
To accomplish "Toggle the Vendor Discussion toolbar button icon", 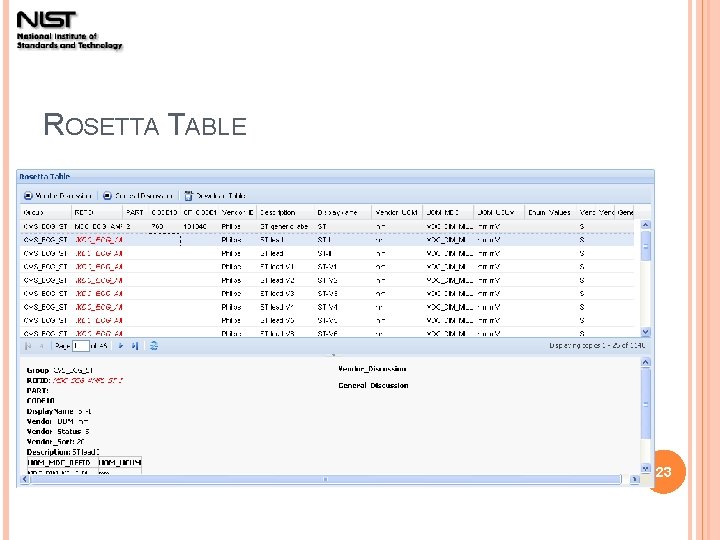I will coord(28,196).
